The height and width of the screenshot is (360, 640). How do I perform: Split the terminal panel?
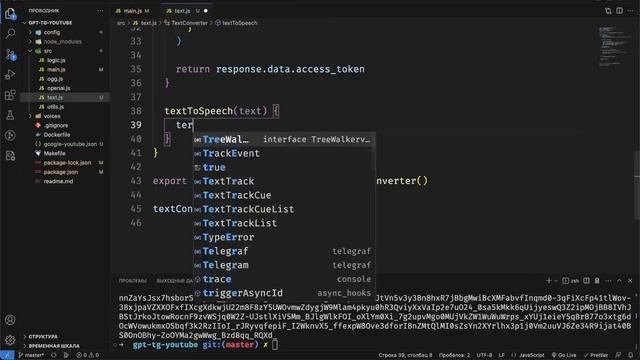point(587,280)
